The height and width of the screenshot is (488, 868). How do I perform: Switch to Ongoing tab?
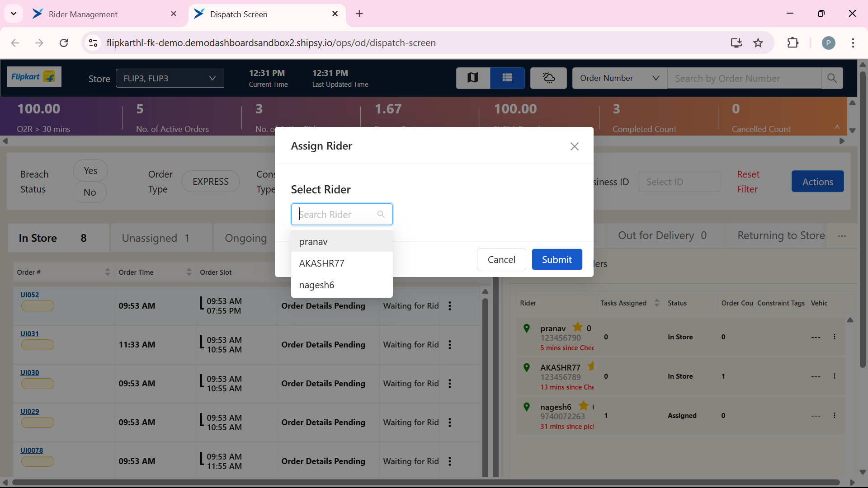(x=246, y=238)
